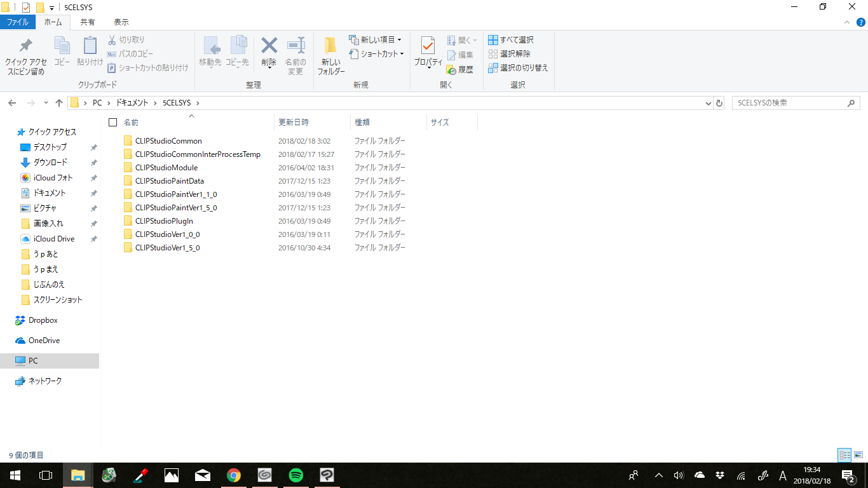Screen dimensions: 868x488
Task: Switch to the View (表示) tab
Action: tap(121, 22)
